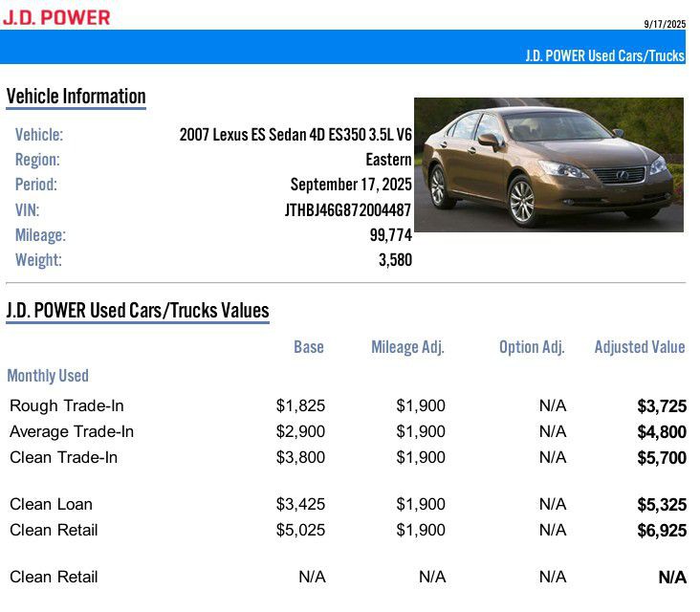Click the 'Option Adj.' column header
Screen dimensions: 700x612
point(532,347)
